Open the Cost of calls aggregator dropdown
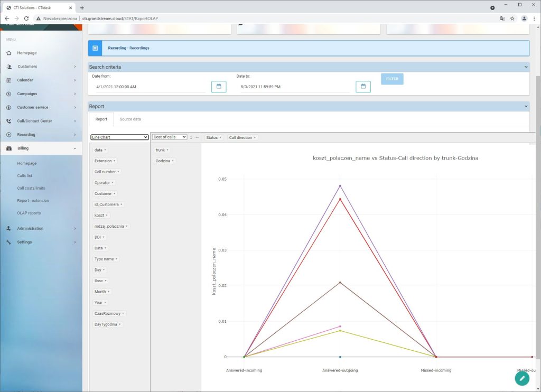541x392 pixels. [170, 137]
